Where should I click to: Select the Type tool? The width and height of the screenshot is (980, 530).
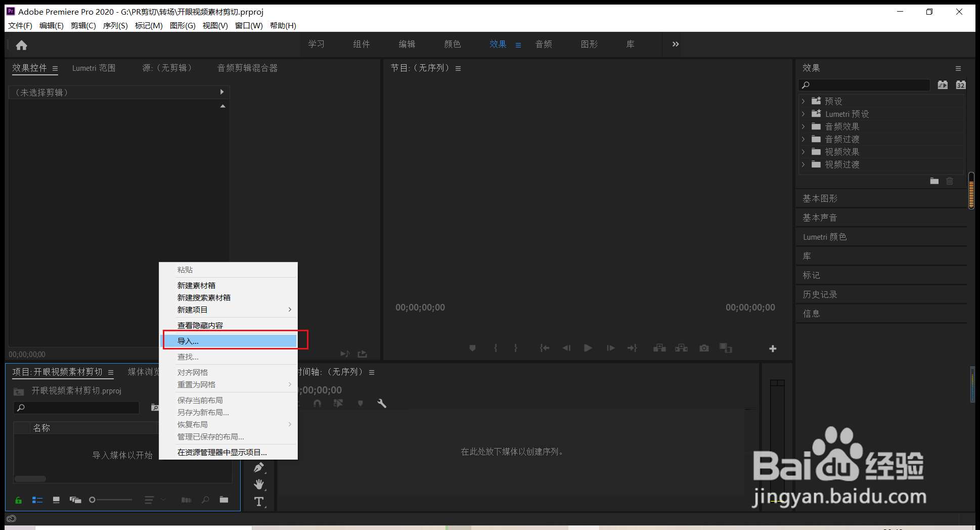pyautogui.click(x=259, y=502)
